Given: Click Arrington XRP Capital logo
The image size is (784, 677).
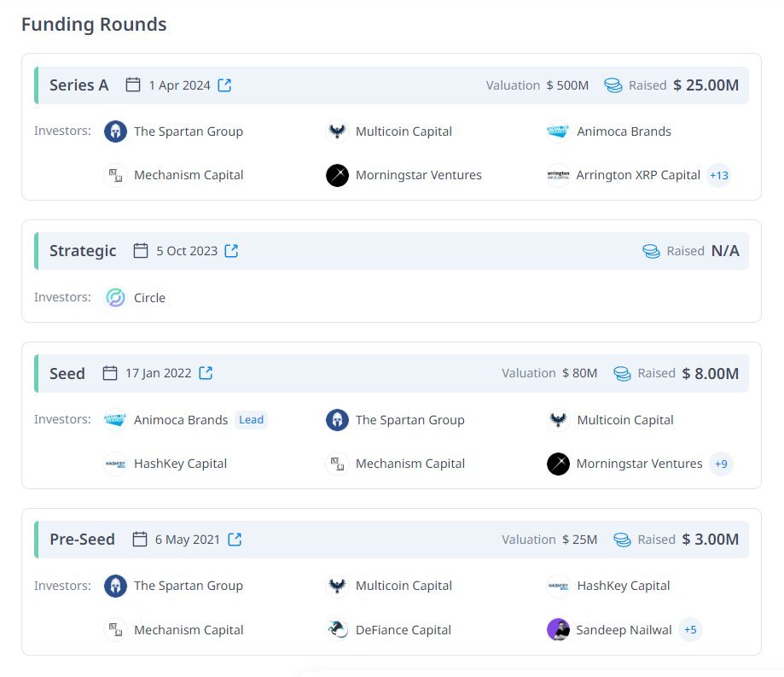Looking at the screenshot, I should [558, 175].
